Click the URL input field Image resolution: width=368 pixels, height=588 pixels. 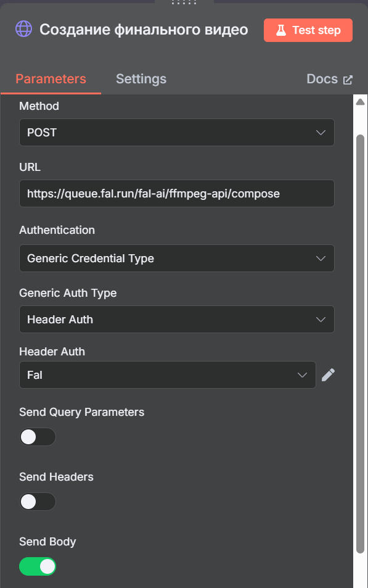point(176,194)
